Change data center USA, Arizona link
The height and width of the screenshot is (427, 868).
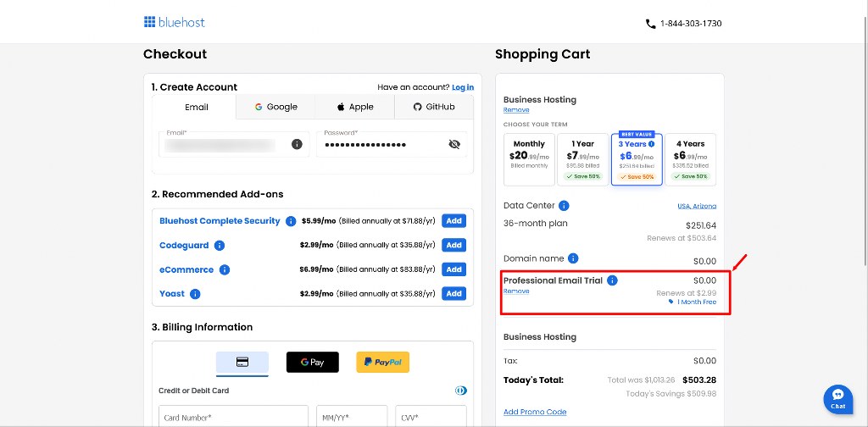[x=697, y=206]
